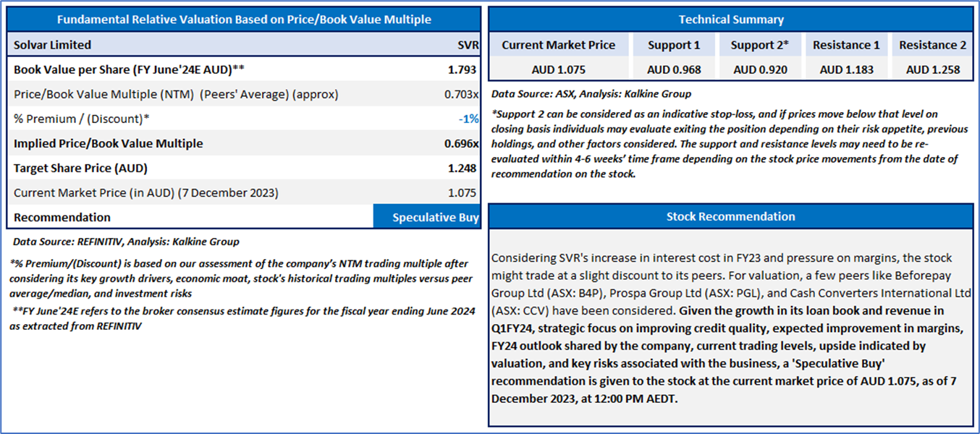Click the Technical Summary header
980x434 pixels.
pyautogui.click(x=730, y=20)
